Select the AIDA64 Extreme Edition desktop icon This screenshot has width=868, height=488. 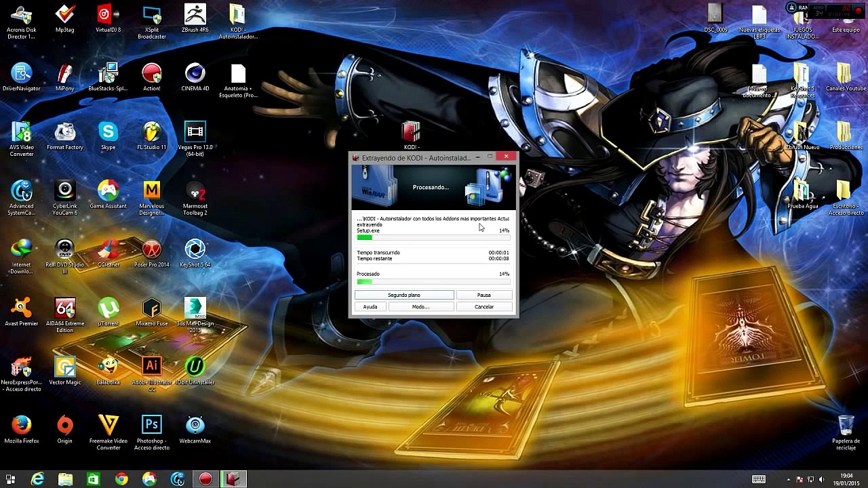click(x=65, y=316)
